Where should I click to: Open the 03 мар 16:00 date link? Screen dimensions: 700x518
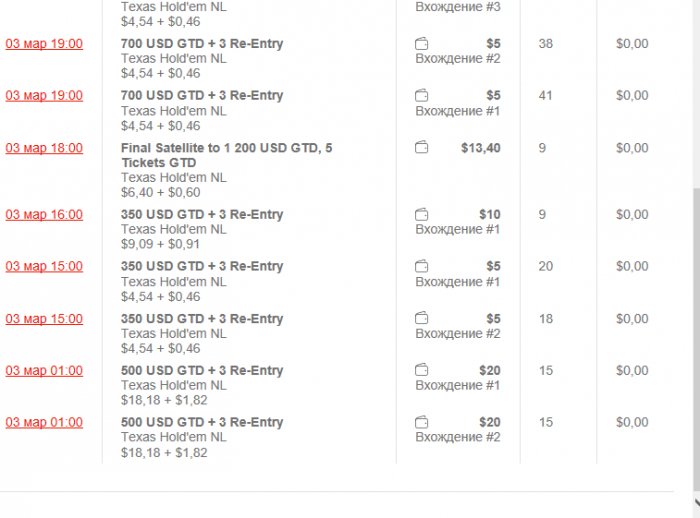point(44,214)
